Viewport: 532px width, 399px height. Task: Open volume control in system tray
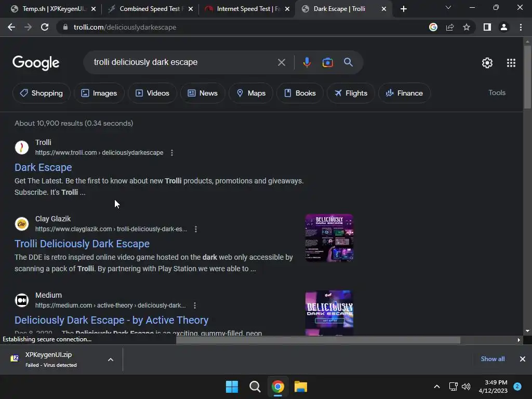466,387
